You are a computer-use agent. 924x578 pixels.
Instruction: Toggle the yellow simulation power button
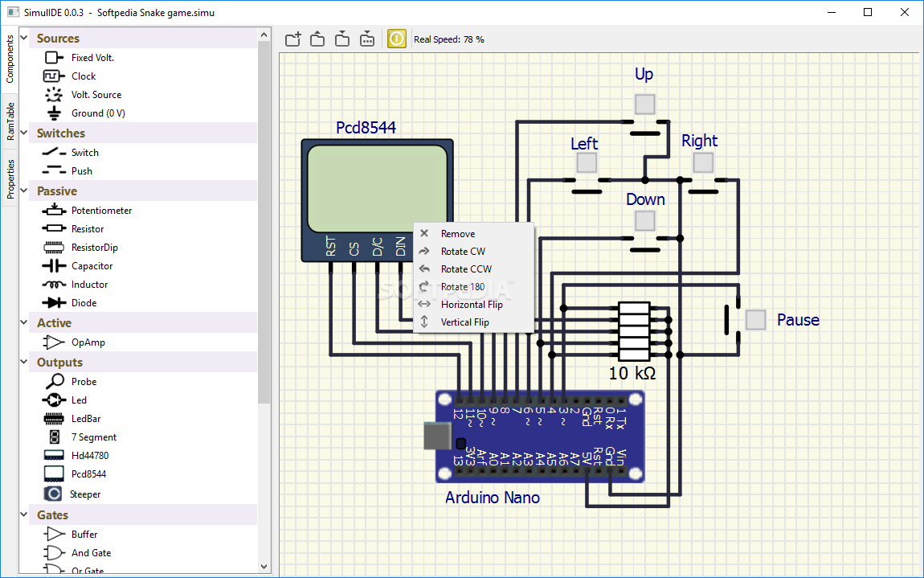click(397, 39)
